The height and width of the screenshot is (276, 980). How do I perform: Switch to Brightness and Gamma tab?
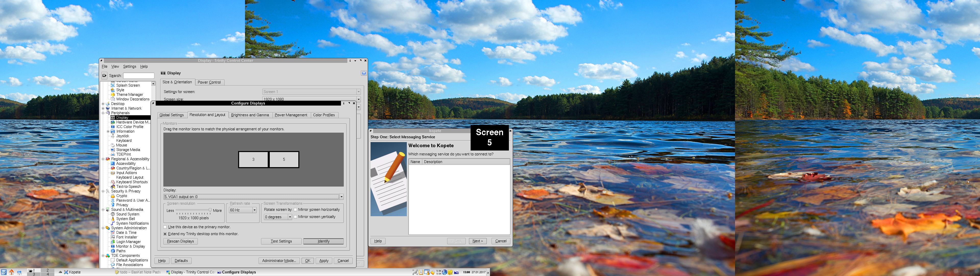pos(250,115)
